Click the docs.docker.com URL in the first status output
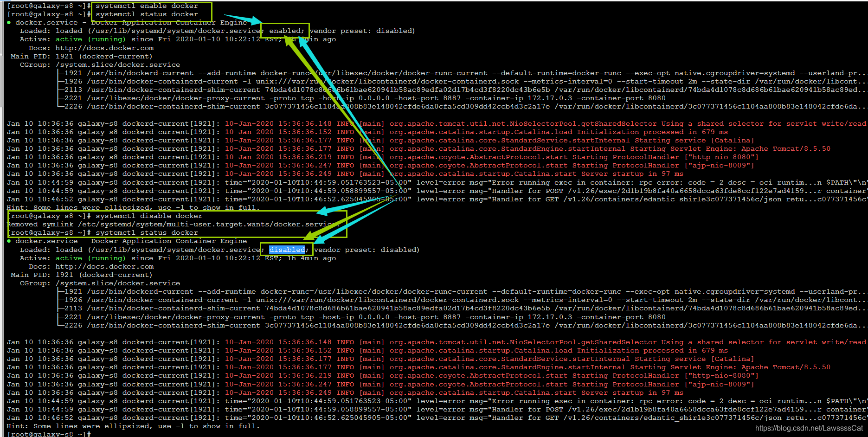 (x=104, y=48)
